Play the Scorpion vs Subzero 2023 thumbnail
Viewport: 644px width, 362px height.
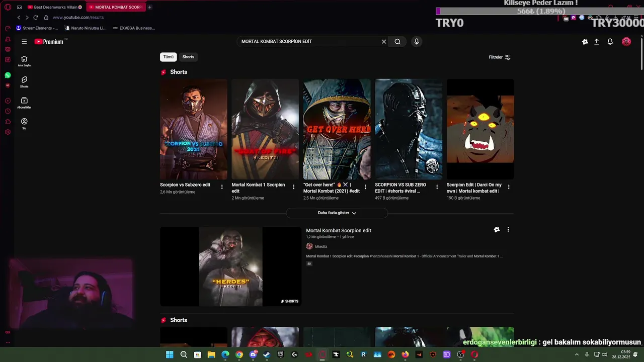[194, 129]
